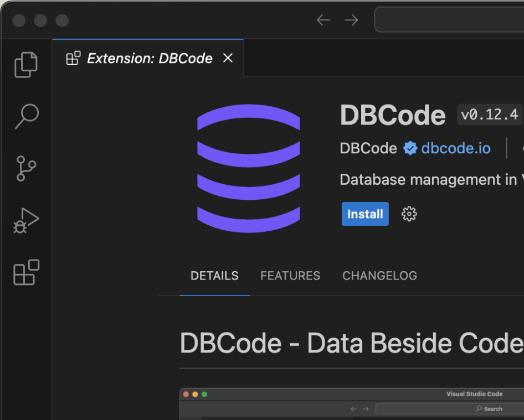524x420 pixels.
Task: Open the Source Control view
Action: 26,168
